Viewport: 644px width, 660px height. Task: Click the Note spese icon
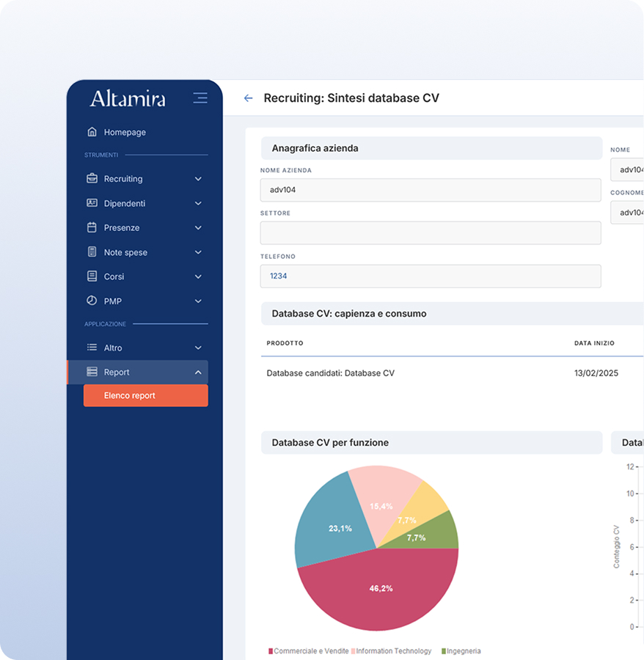click(94, 252)
